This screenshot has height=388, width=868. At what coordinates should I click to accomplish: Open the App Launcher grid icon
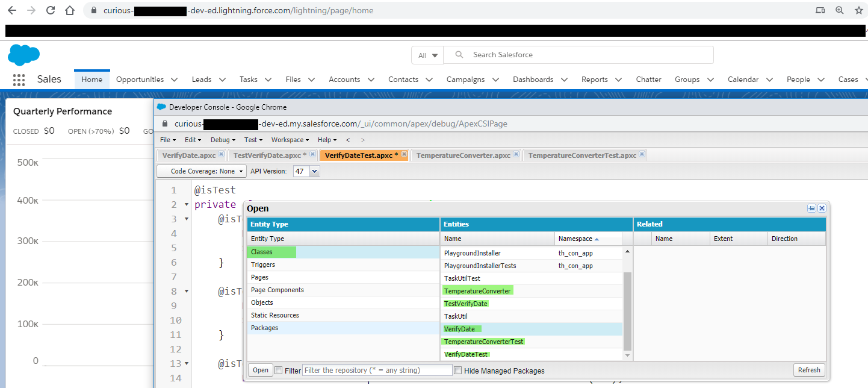(19, 80)
